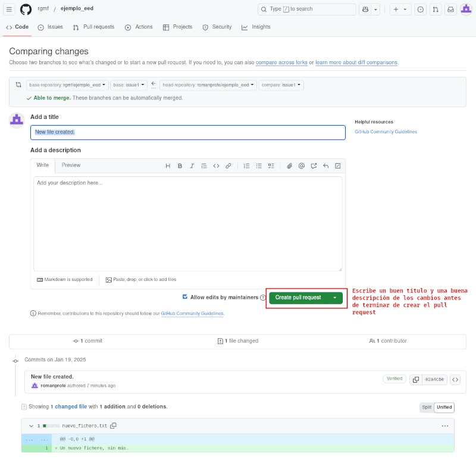Insert a code block into the description

tap(216, 166)
